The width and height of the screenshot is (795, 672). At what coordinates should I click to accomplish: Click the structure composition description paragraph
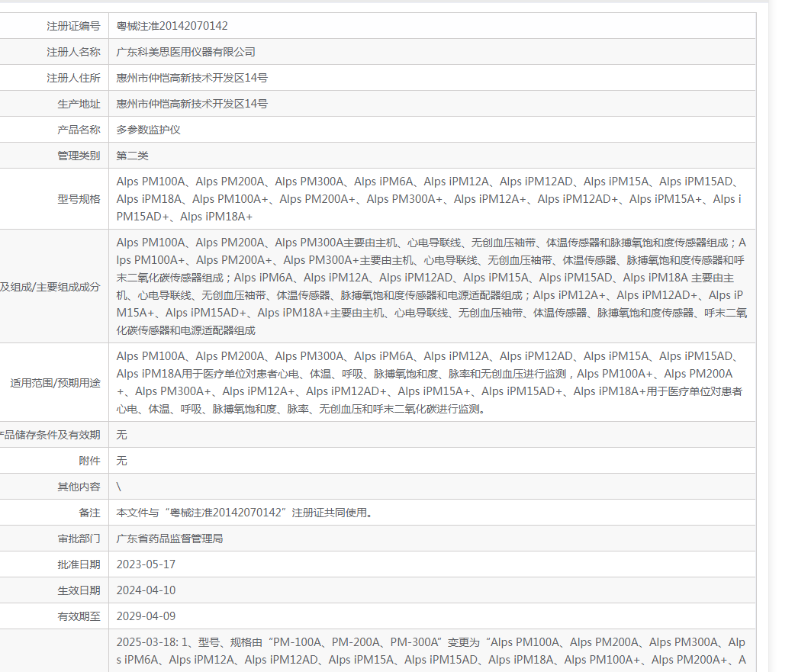[432, 286]
